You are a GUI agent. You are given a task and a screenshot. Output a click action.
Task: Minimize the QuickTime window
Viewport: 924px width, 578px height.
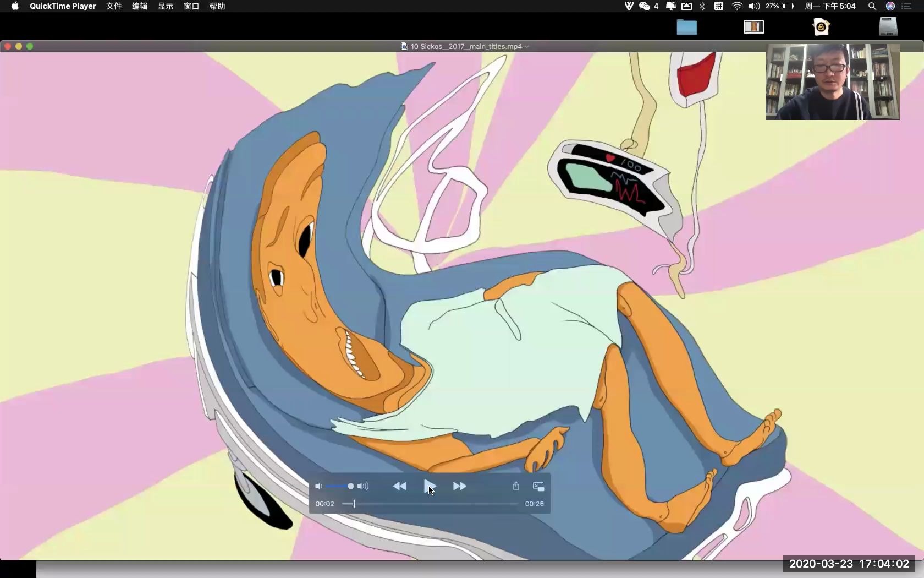[19, 46]
